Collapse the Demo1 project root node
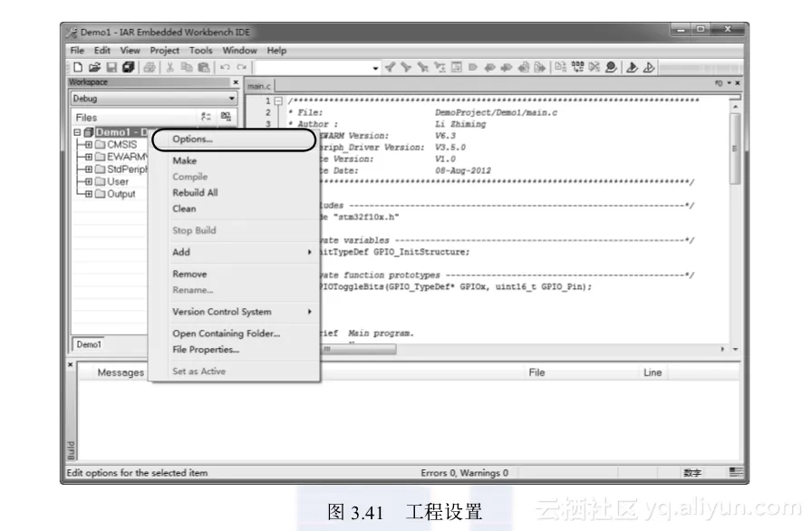812x531 pixels. (x=77, y=132)
